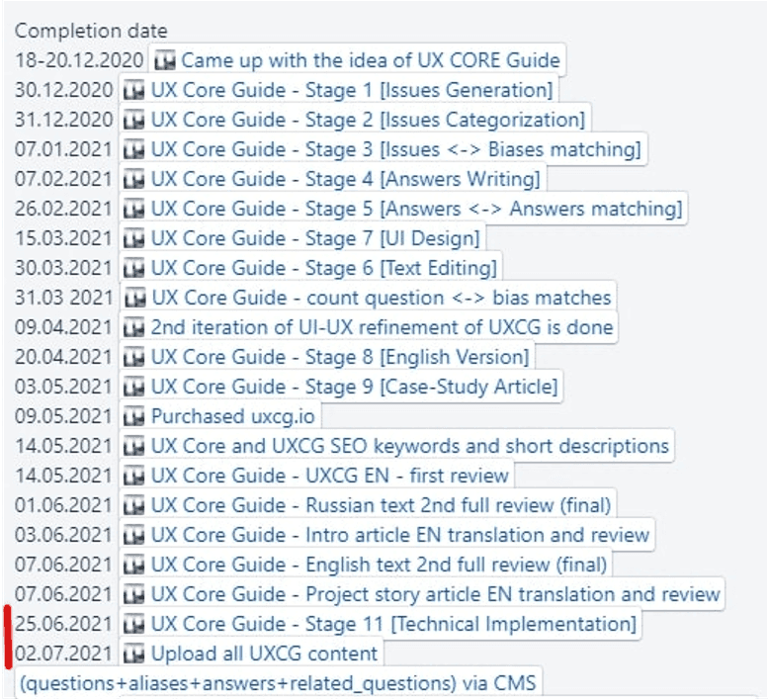This screenshot has width=768, height=700.
Task: Open the Stage 2 Issues Categorization card
Action: point(367,121)
